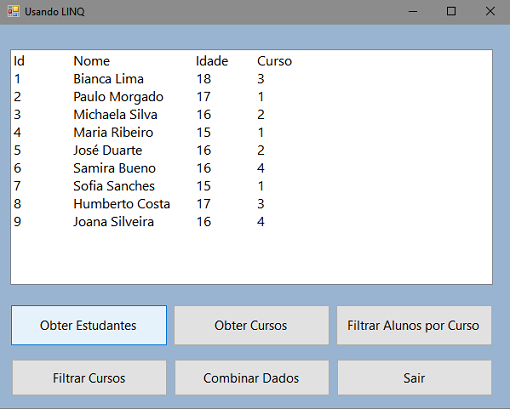Select the Paulo Morgado list entry
This screenshot has height=409, width=510.
coord(251,97)
